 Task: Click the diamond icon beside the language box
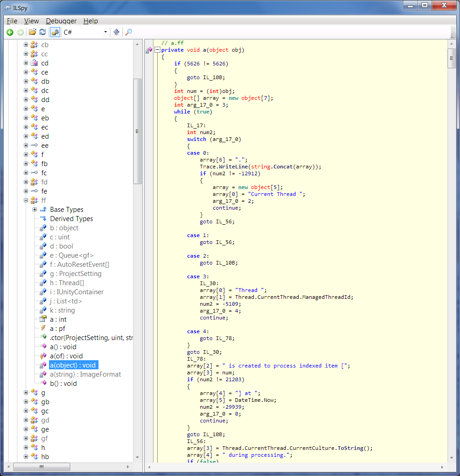pos(116,32)
